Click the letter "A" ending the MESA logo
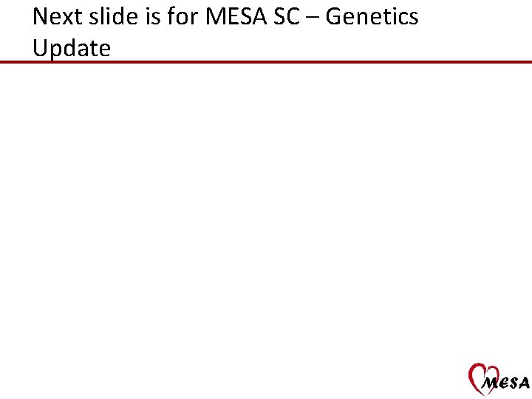This screenshot has height=399, width=532. 525,383
